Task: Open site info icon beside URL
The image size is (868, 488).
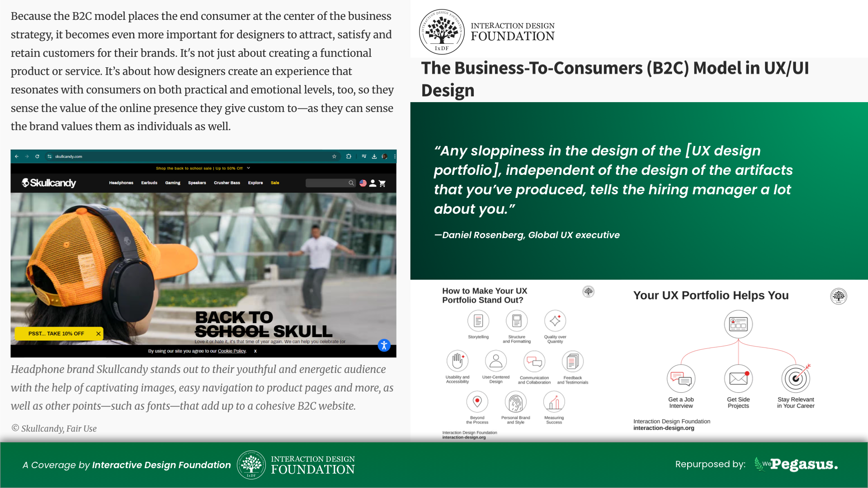Action: [x=50, y=156]
